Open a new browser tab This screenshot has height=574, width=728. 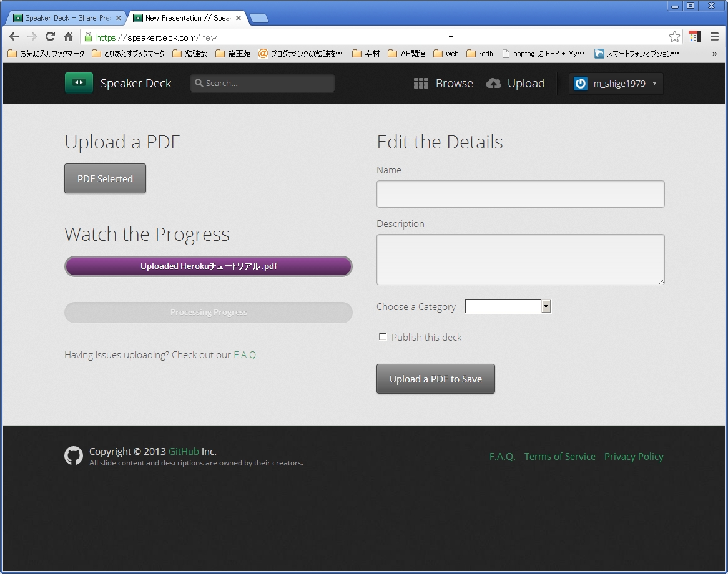(259, 18)
